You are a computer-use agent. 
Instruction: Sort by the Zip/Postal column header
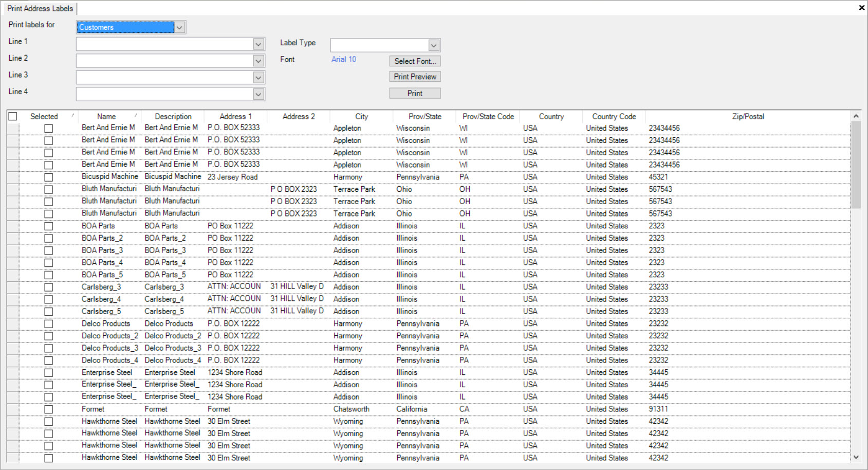(x=748, y=117)
